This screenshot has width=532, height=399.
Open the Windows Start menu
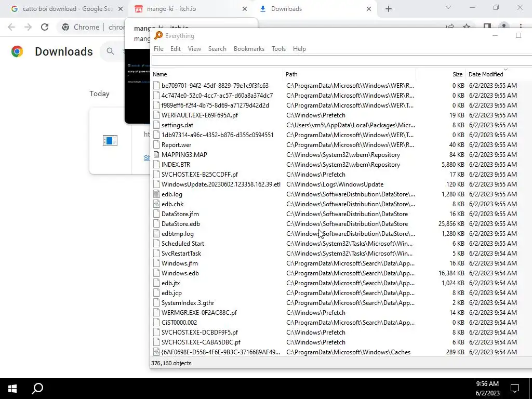tap(12, 389)
